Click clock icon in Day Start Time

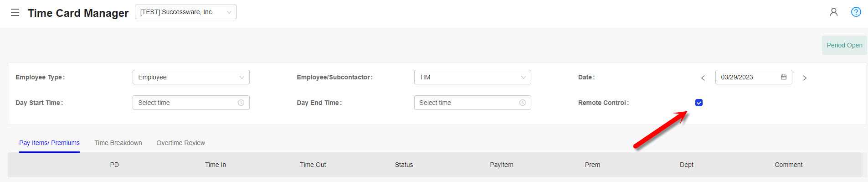coord(241,103)
